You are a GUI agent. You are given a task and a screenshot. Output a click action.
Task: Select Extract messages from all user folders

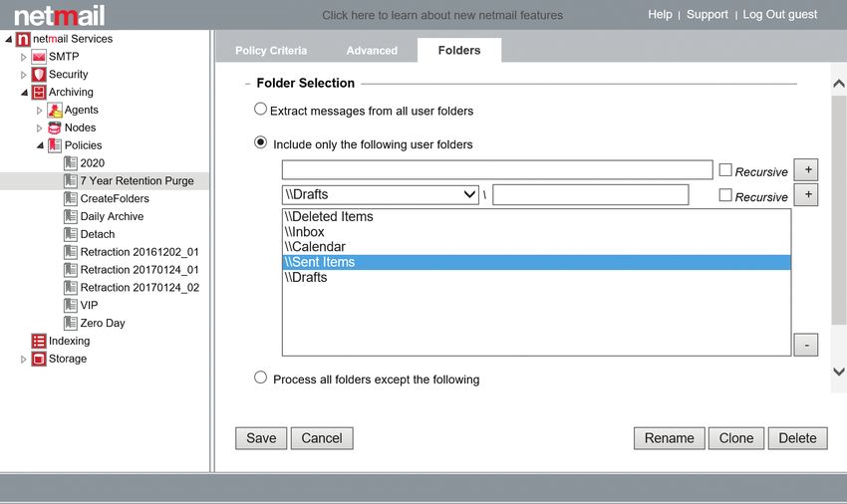point(260,110)
